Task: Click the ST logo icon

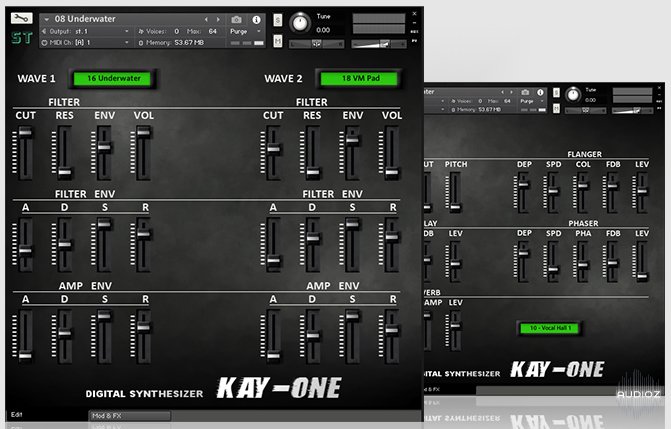Action: pyautogui.click(x=22, y=38)
